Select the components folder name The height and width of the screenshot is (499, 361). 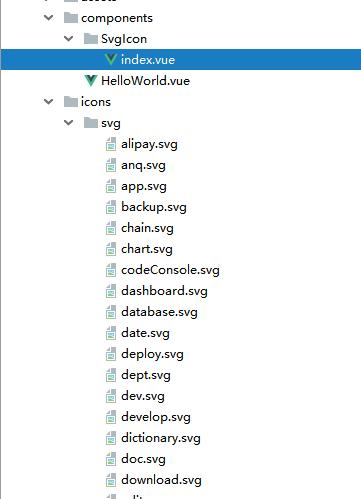pyautogui.click(x=117, y=18)
